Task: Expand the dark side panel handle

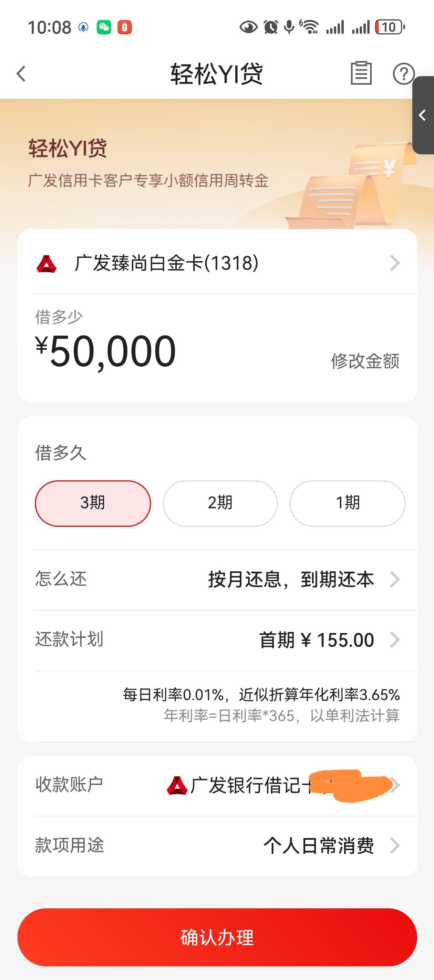Action: (423, 115)
